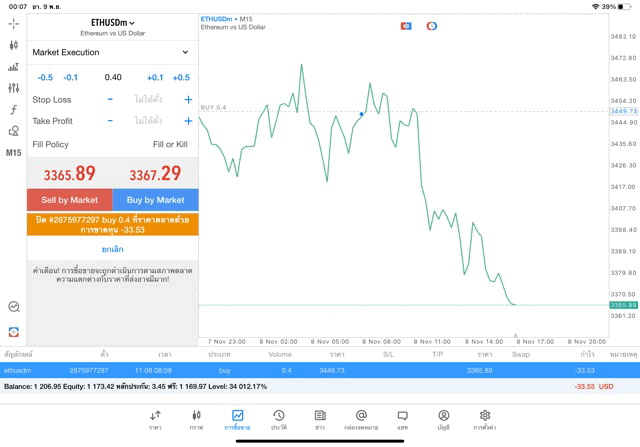Open the Market Execution order type dropdown
This screenshot has width=640, height=447.
[x=112, y=52]
